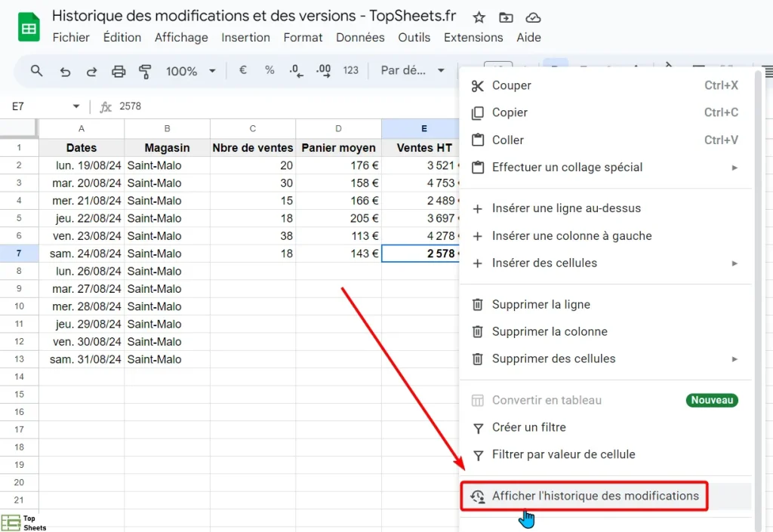
Task: Rename the document title
Action: [x=254, y=16]
